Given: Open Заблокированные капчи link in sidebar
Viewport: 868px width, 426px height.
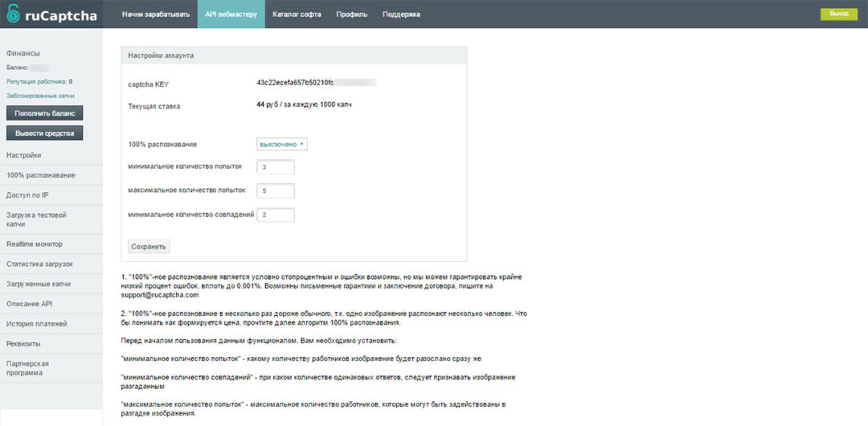Looking at the screenshot, I should (40, 95).
